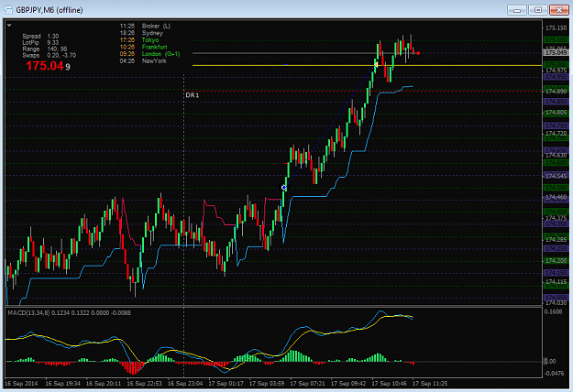
Task: Click the 16 Sep 19:34 time label
Action: pyautogui.click(x=63, y=384)
